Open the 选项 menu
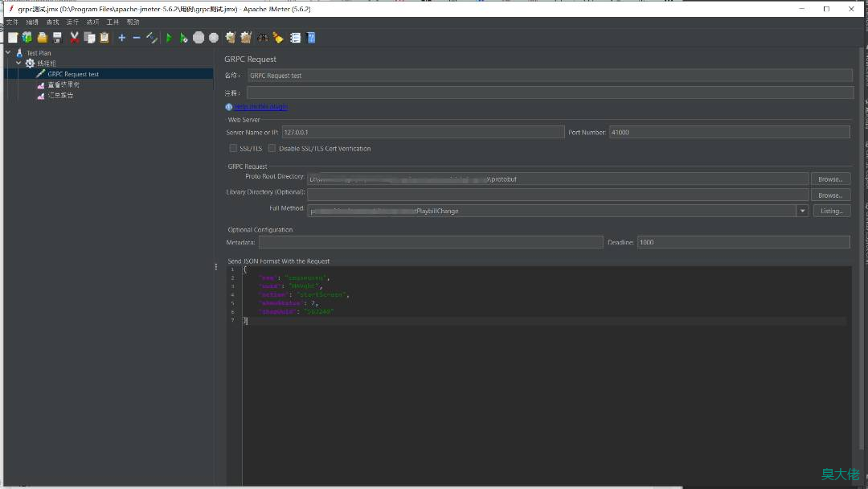Screen dimensions: 868x489 pos(92,23)
